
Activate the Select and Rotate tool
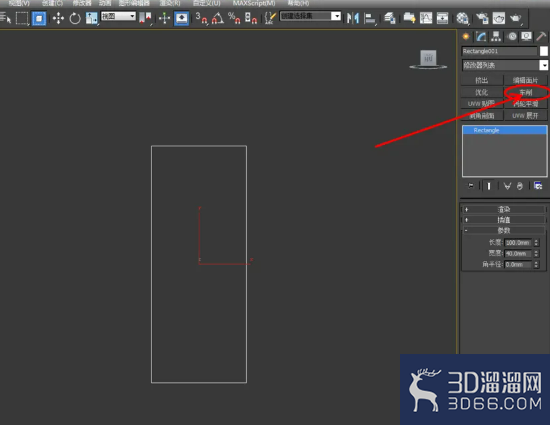click(75, 18)
